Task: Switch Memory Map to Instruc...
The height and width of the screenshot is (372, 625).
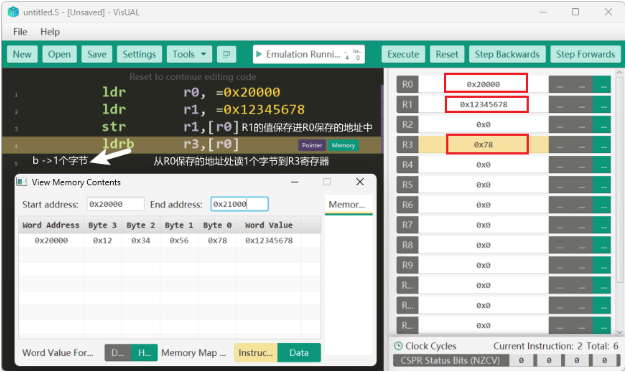Action: pyautogui.click(x=256, y=352)
